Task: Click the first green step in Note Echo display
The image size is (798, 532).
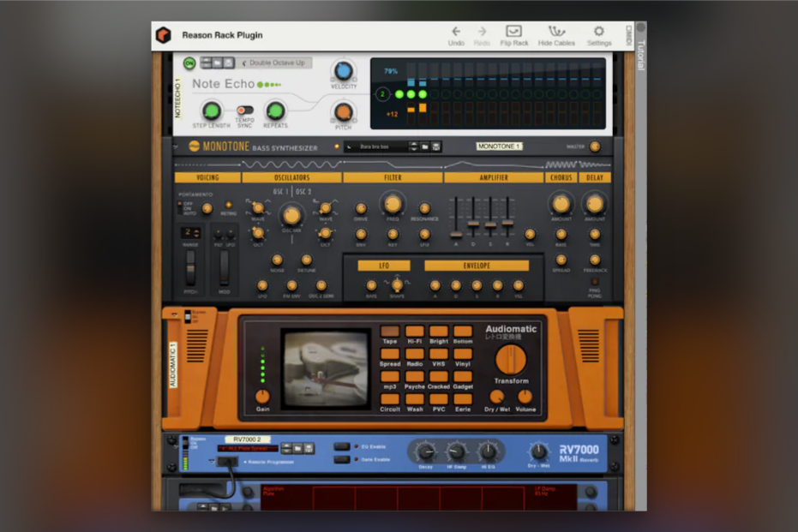Action: click(x=399, y=94)
